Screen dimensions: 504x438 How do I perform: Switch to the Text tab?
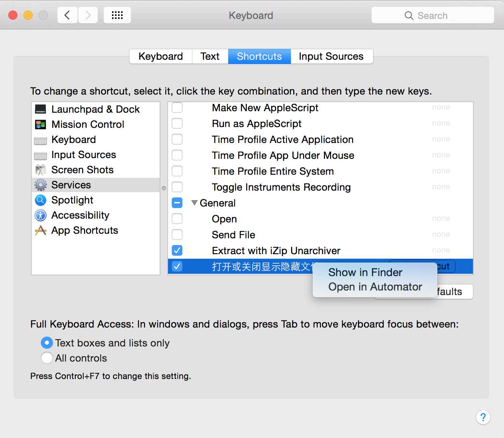pos(210,56)
